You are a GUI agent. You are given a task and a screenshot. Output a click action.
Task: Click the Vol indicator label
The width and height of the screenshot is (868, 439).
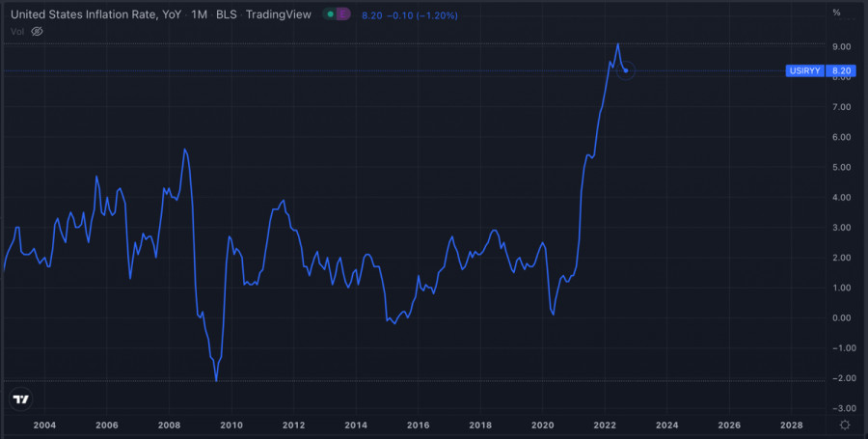pyautogui.click(x=17, y=32)
